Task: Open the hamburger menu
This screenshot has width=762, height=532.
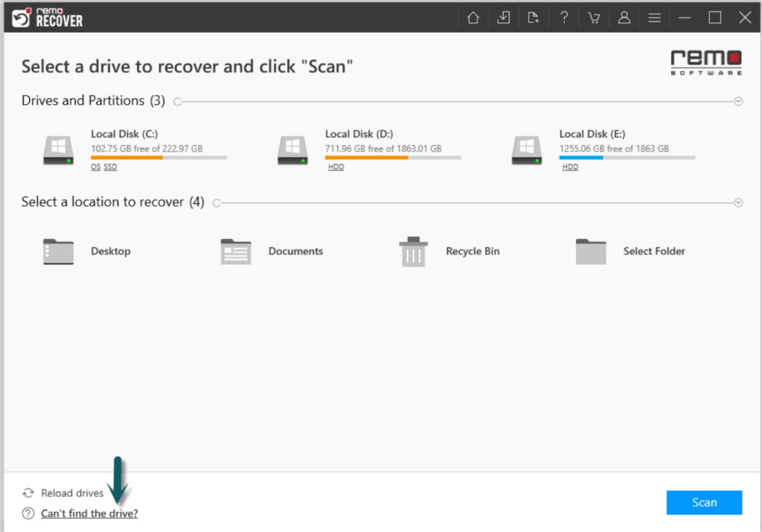Action: pos(654,18)
